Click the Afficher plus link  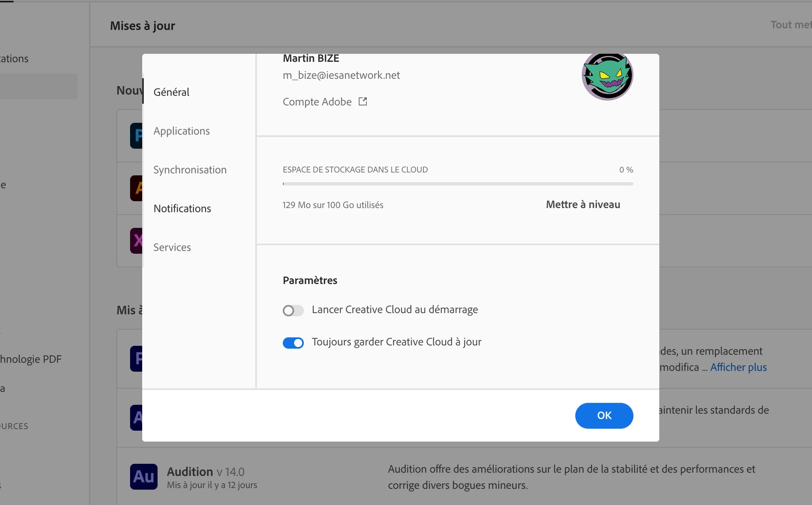click(x=738, y=367)
